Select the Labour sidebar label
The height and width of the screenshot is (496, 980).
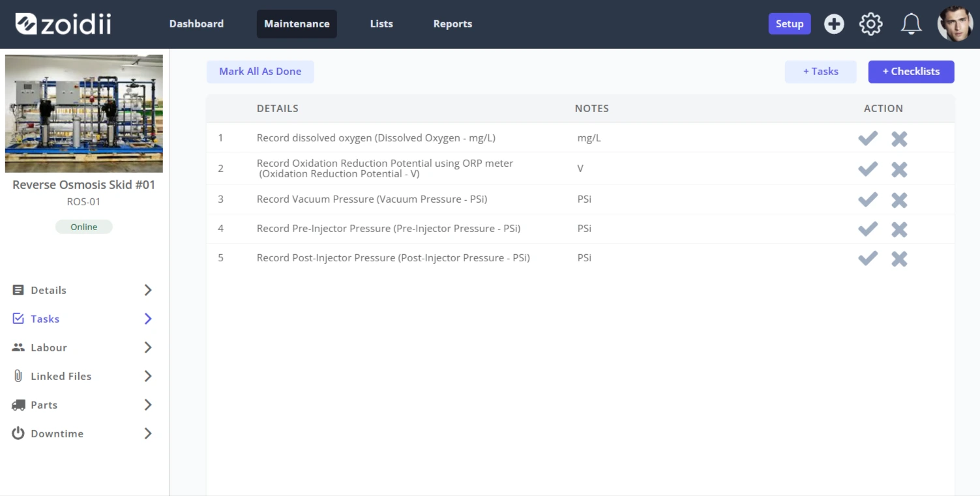tap(49, 347)
